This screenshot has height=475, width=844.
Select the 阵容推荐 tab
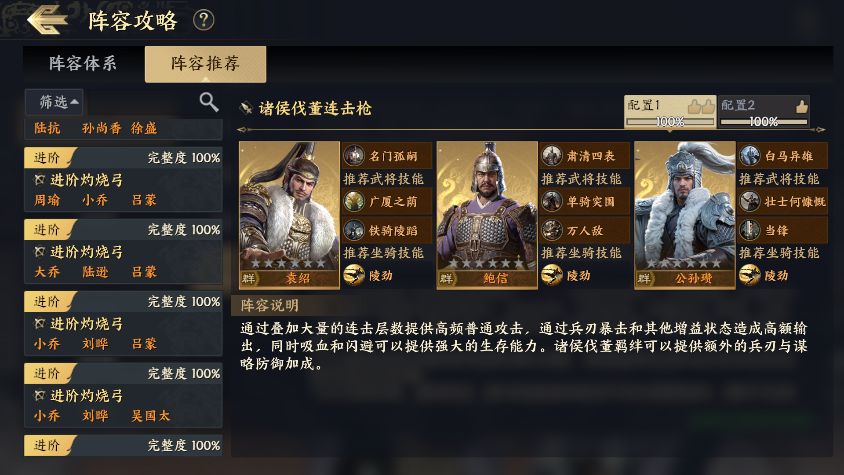coord(205,63)
